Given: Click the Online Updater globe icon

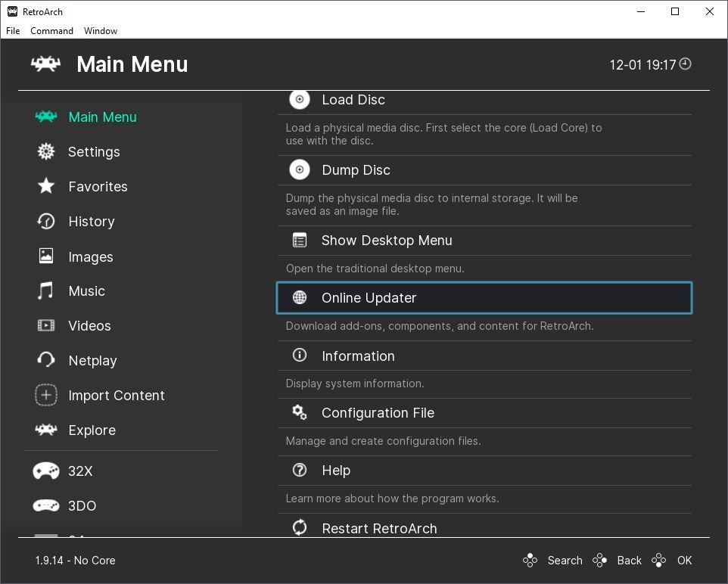Looking at the screenshot, I should point(299,297).
